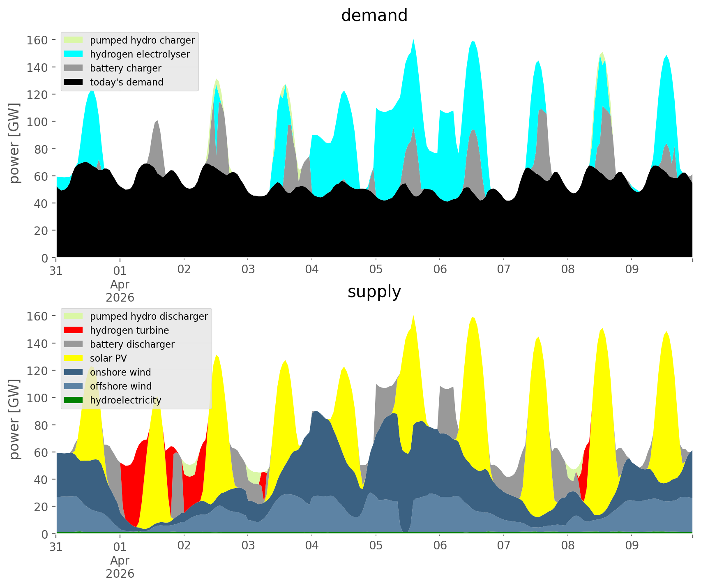Click the pumped hydro charger legend swatch

click(74, 40)
